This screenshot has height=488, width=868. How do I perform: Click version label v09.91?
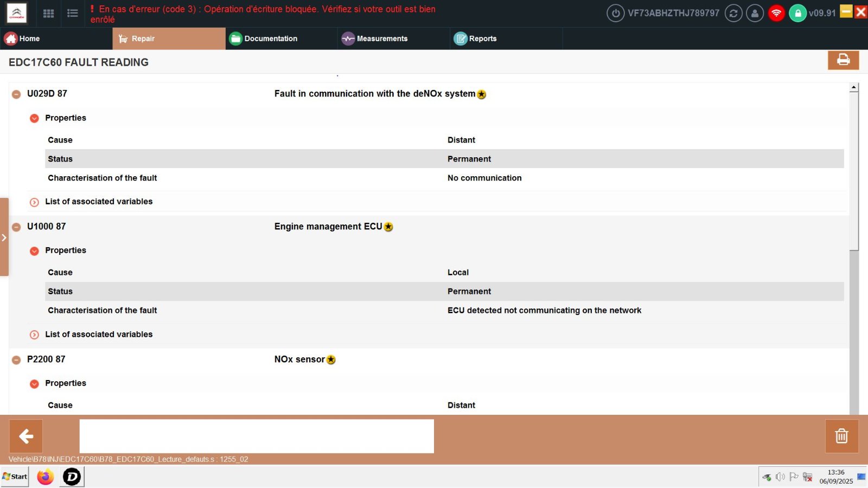pyautogui.click(x=822, y=13)
